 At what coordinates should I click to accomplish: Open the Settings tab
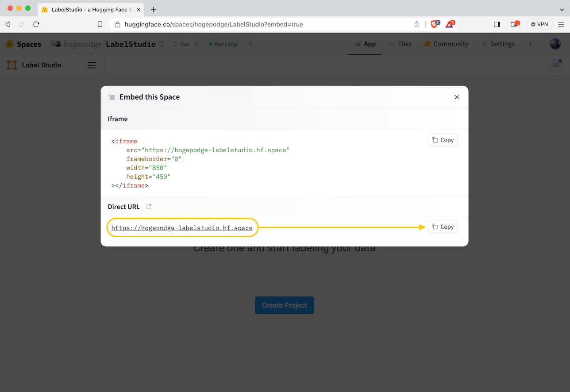click(498, 44)
